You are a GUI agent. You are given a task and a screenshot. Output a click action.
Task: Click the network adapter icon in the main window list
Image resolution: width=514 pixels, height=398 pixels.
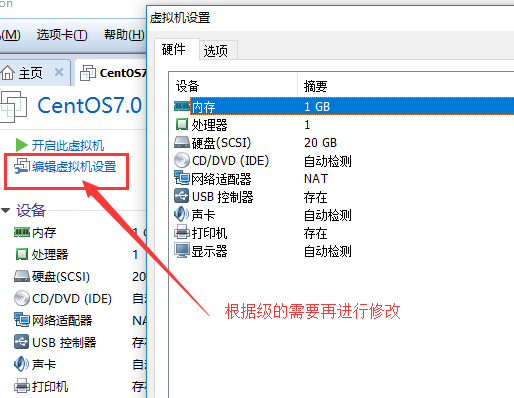[x=22, y=320]
